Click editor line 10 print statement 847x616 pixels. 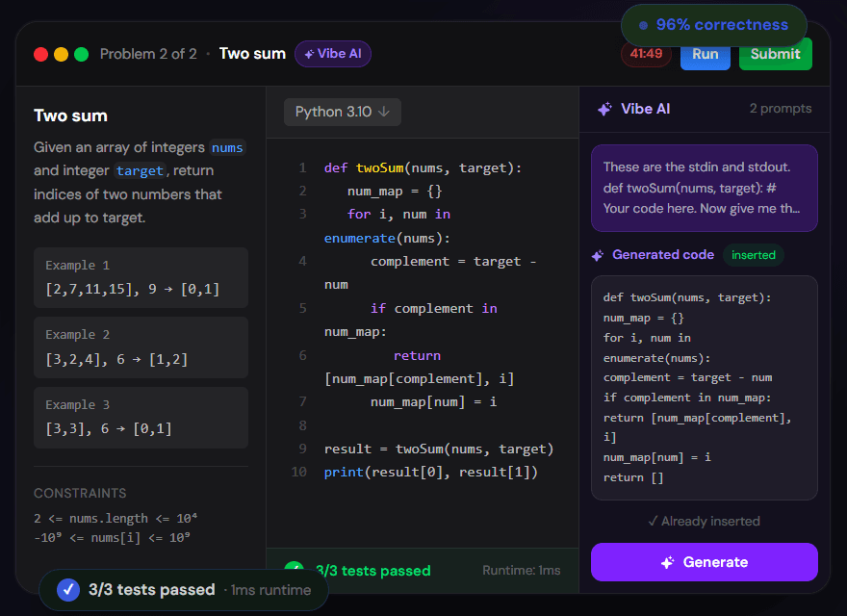click(x=430, y=473)
